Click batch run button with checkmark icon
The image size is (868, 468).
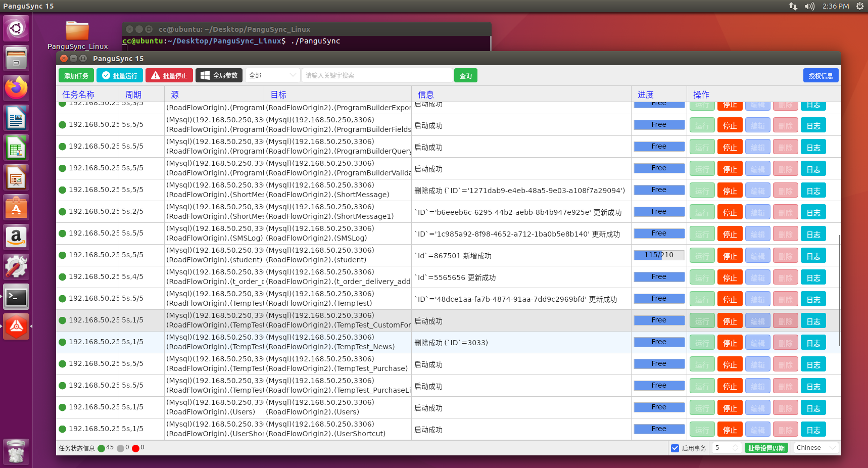pos(120,75)
